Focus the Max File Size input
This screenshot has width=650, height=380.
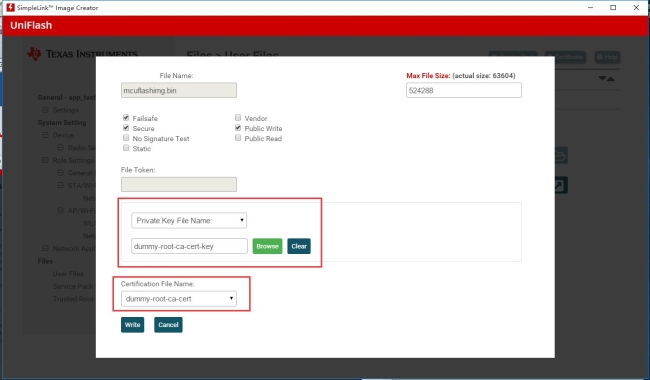pos(464,90)
